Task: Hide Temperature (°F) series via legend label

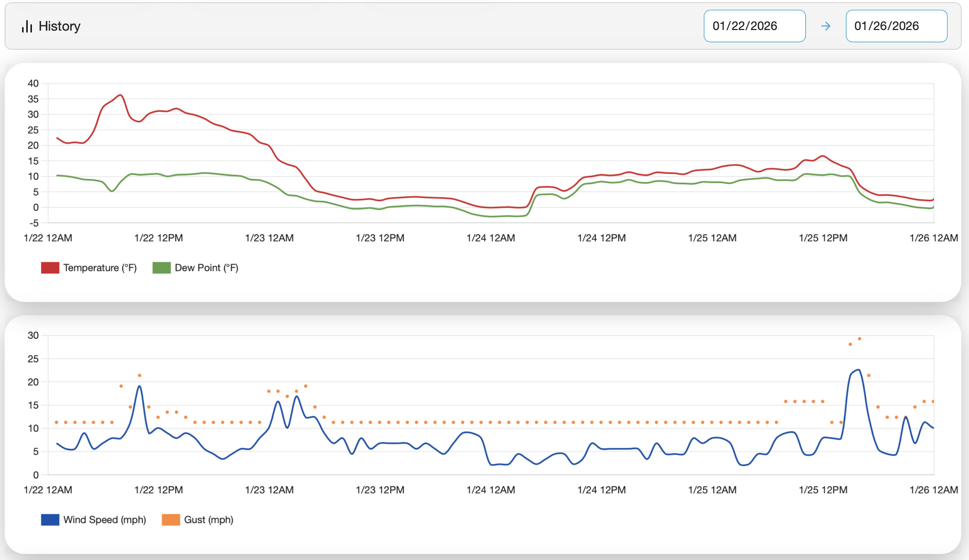Action: [100, 268]
